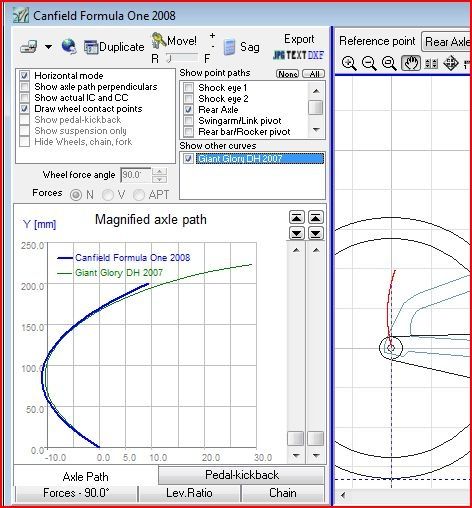Click left chart scrollbar up arrow
Viewport: 472px width, 508px height.
[296, 250]
